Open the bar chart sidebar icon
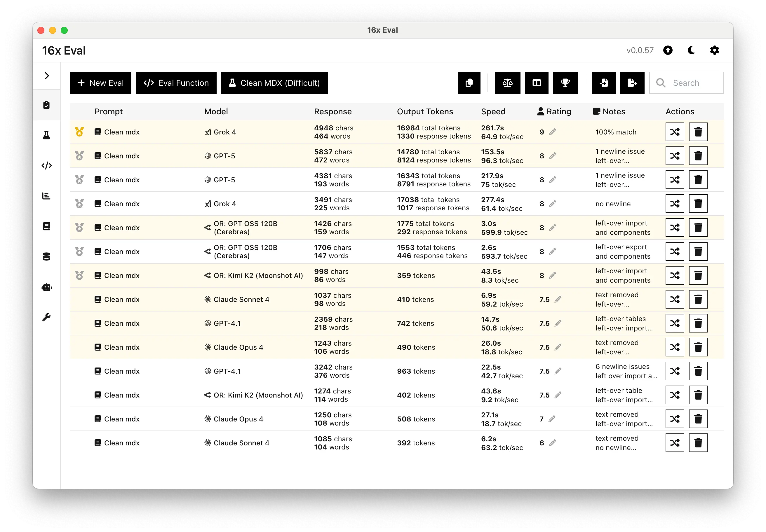 [x=46, y=196]
